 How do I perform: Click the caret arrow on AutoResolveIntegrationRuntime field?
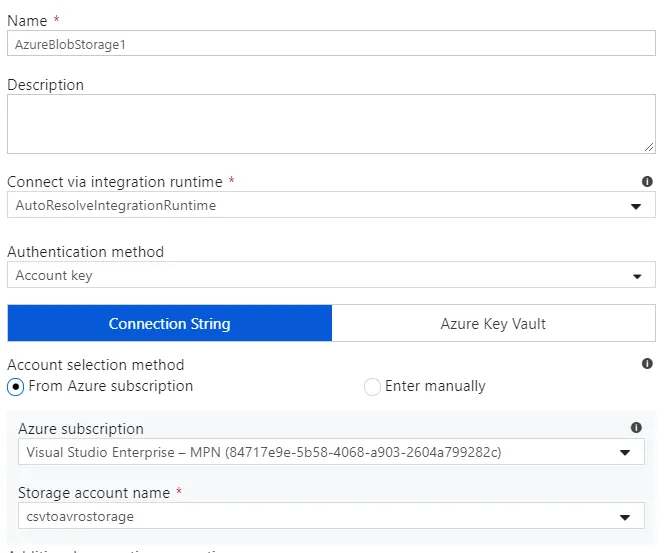click(x=636, y=206)
